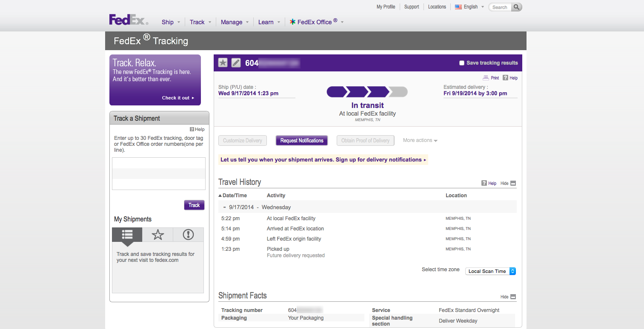Click the search magnifier icon
This screenshot has width=644, height=329.
pyautogui.click(x=516, y=7)
